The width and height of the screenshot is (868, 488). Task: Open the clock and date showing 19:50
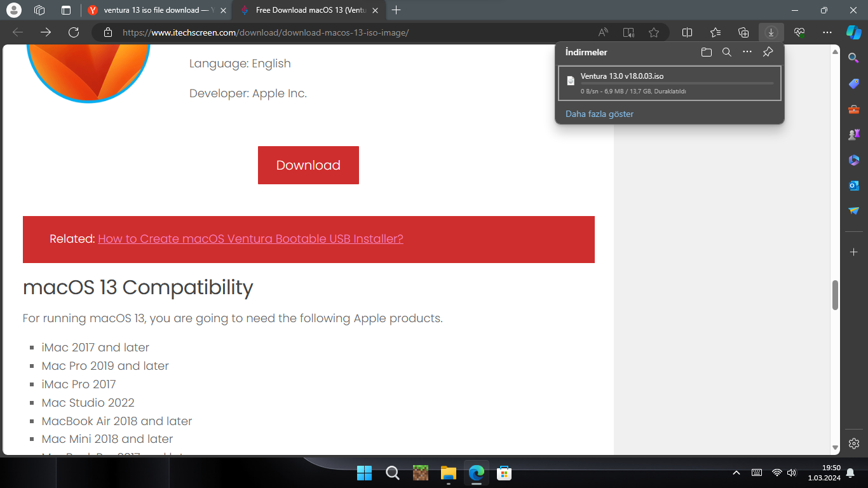pos(824,473)
